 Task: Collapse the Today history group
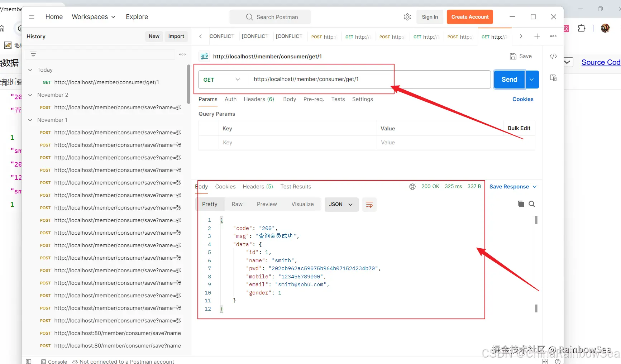click(x=30, y=70)
